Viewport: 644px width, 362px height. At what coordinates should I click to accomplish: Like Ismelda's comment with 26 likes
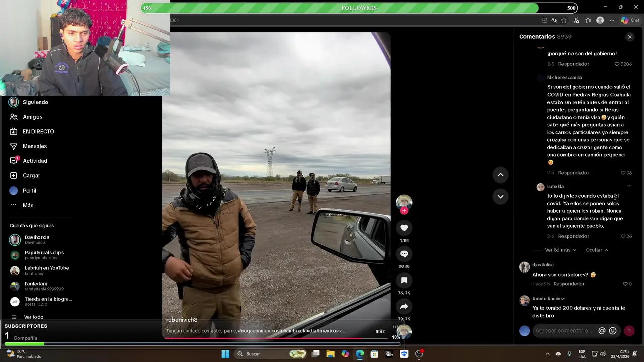pos(623,236)
